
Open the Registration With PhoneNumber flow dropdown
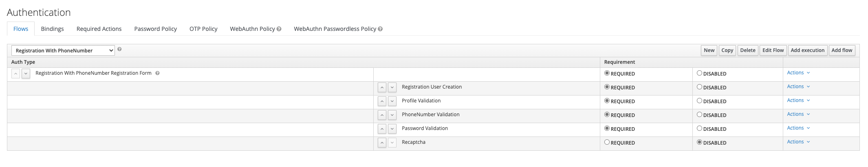click(63, 50)
